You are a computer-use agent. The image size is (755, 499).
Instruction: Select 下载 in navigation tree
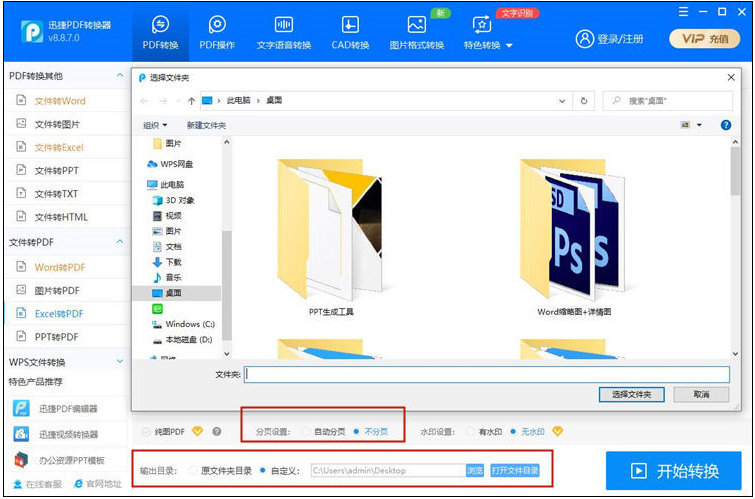[167, 262]
